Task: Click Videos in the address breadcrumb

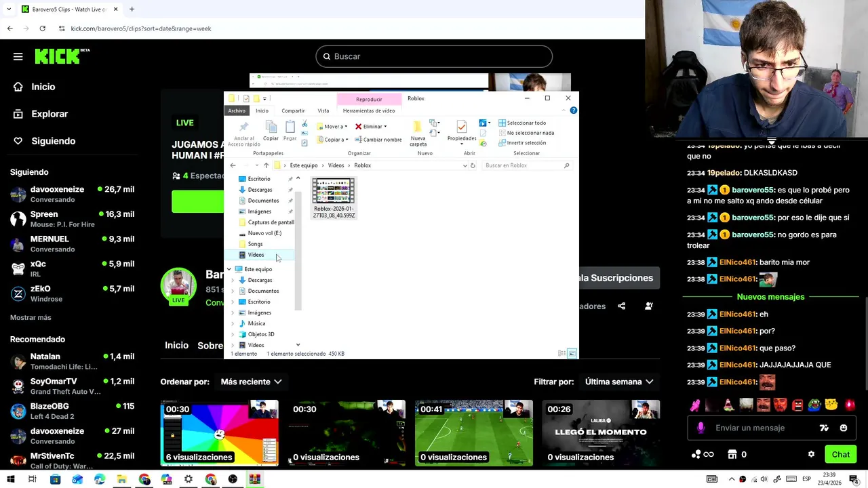Action: click(336, 165)
